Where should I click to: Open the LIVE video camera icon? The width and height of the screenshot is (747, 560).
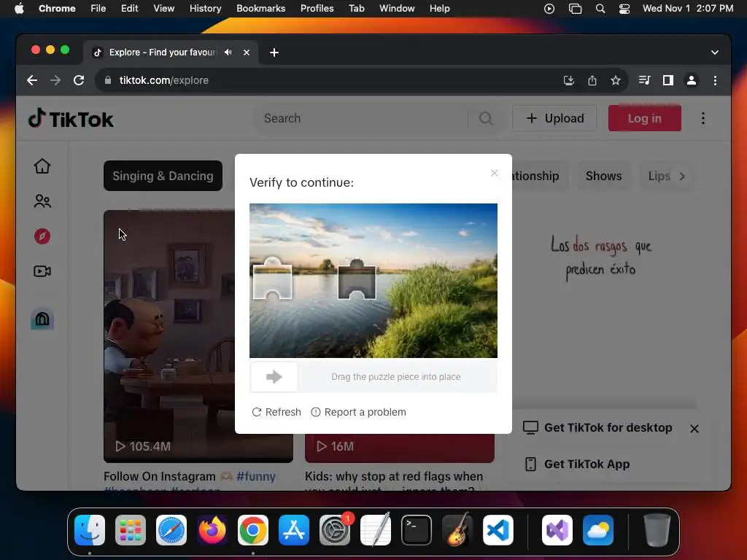click(x=42, y=271)
